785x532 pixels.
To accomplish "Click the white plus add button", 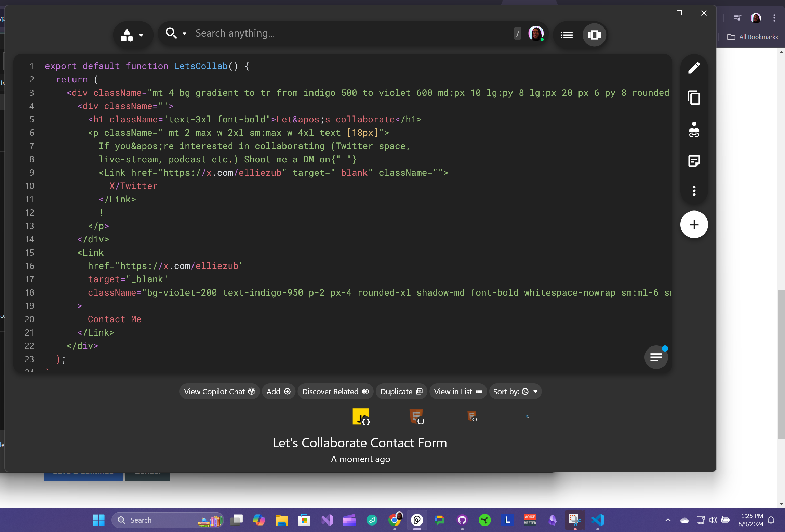I will click(694, 224).
